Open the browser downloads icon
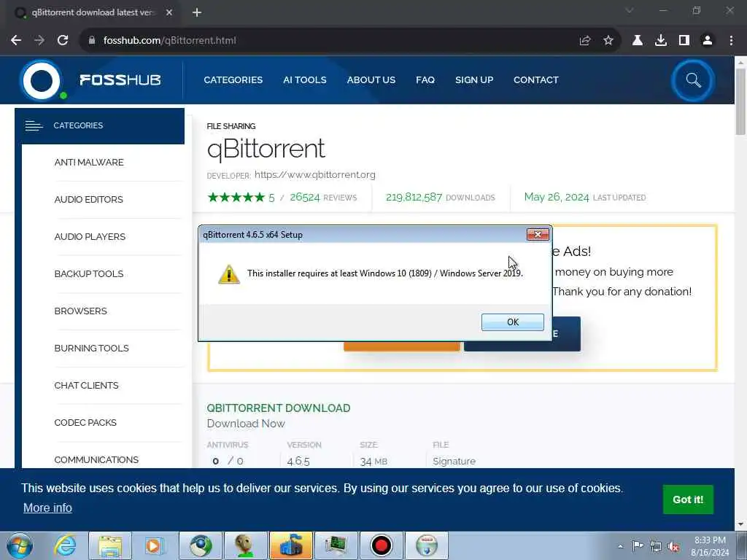 tap(661, 41)
